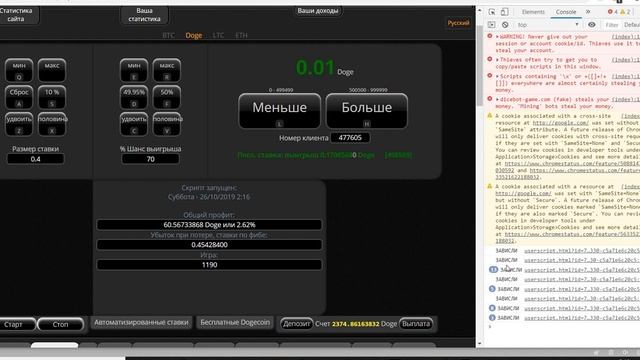The image size is (640, 360).
Task: Choose the 50% (F) chance button
Action: click(x=167, y=97)
